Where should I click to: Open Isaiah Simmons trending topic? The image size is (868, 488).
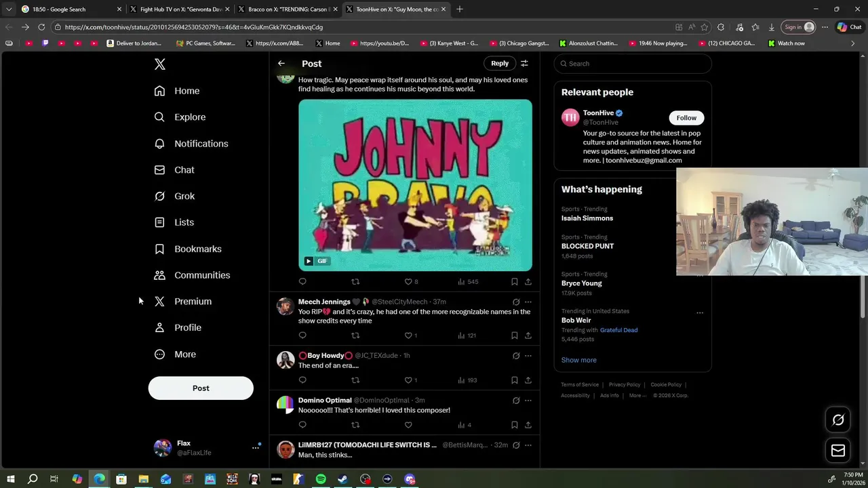587,218
